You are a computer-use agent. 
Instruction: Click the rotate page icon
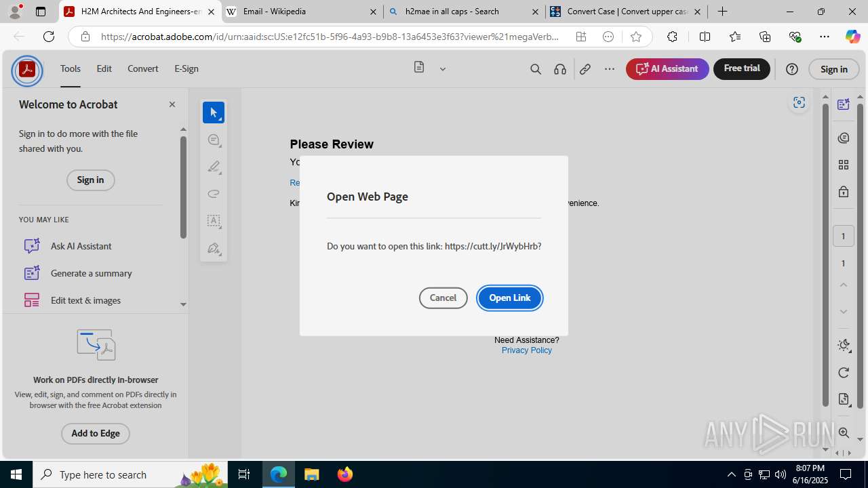[x=844, y=372]
